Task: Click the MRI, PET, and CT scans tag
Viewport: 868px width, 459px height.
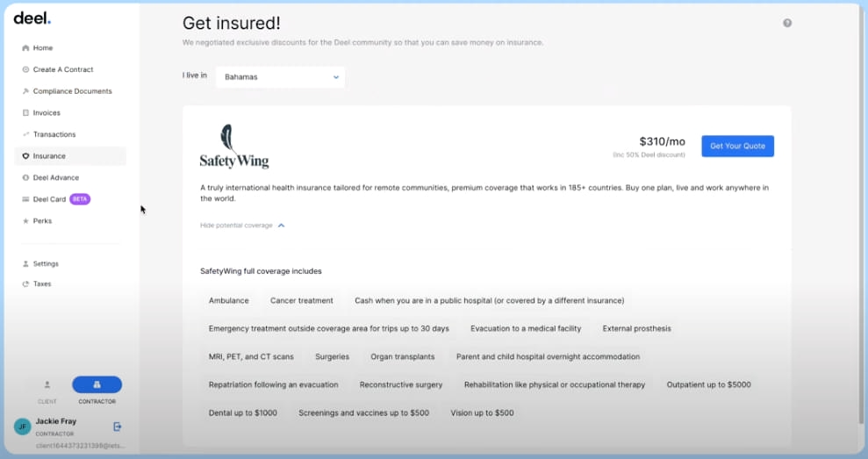Action: point(251,357)
